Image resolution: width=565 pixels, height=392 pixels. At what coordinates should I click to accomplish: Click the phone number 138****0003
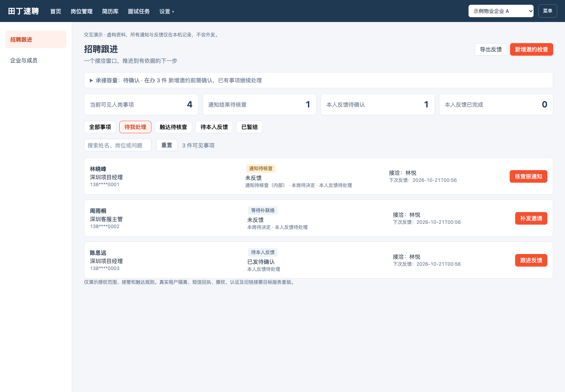(105, 269)
